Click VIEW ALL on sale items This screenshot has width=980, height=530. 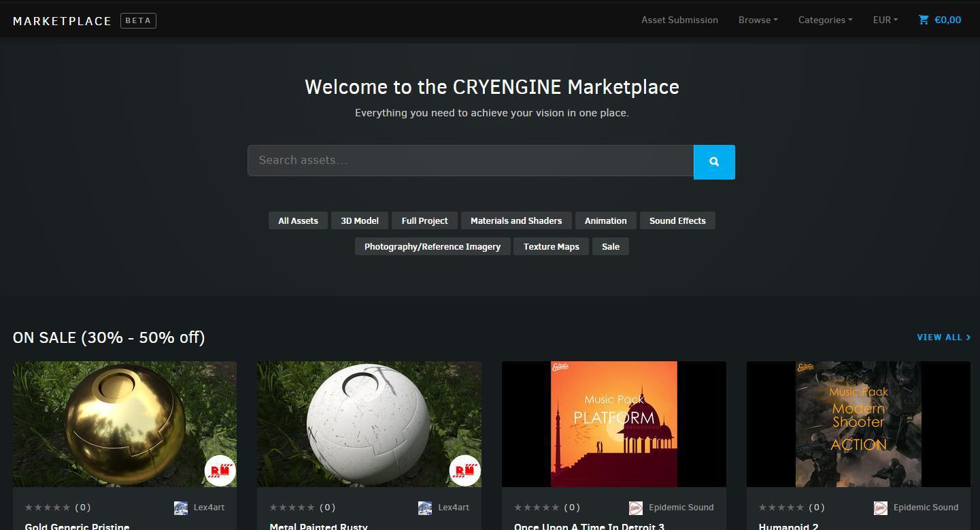(943, 337)
